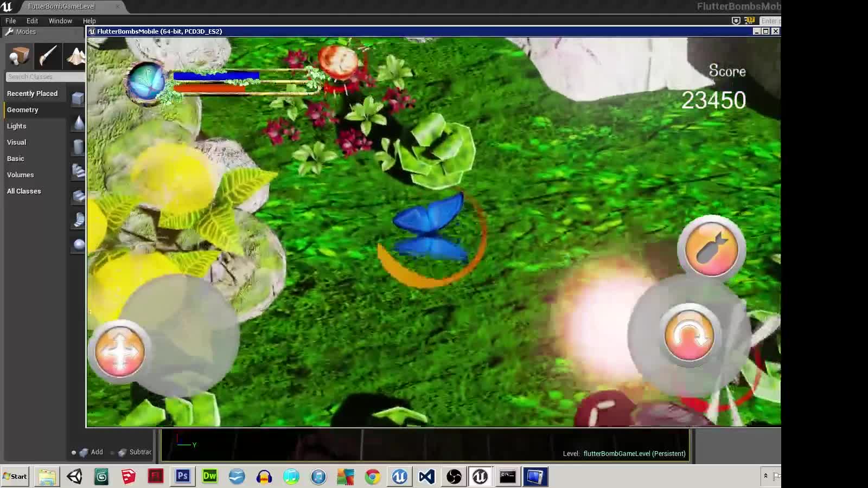Select the Landscape mode icon
The height and width of the screenshot is (488, 868).
pyautogui.click(x=75, y=56)
